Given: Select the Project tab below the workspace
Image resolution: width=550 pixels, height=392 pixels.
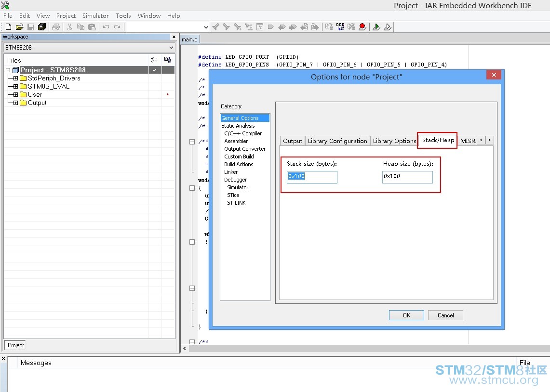Looking at the screenshot, I should point(16,345).
